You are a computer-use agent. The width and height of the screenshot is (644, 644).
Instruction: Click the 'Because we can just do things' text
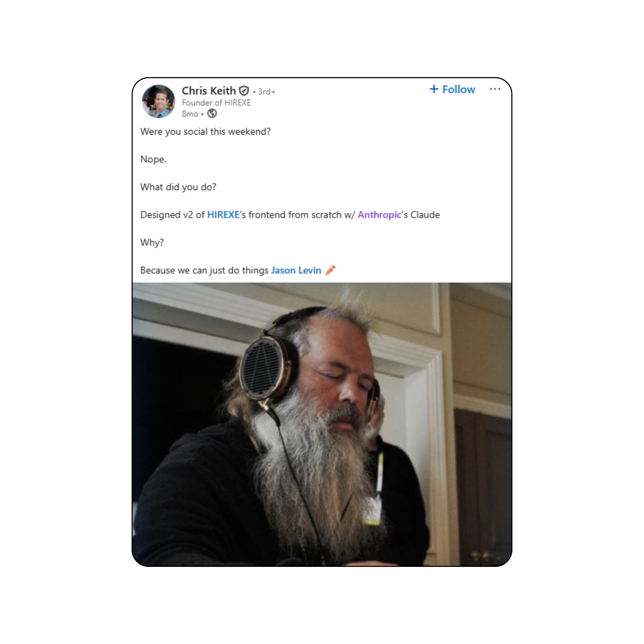(x=204, y=270)
